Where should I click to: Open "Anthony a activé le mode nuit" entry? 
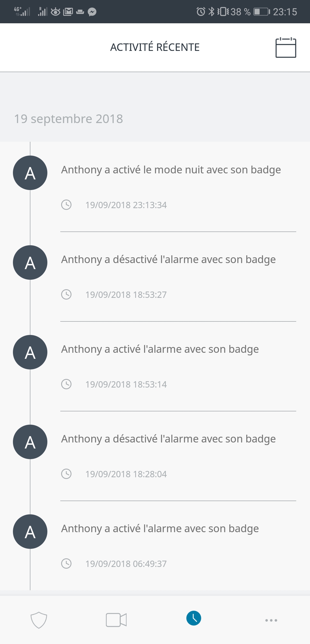point(171,170)
